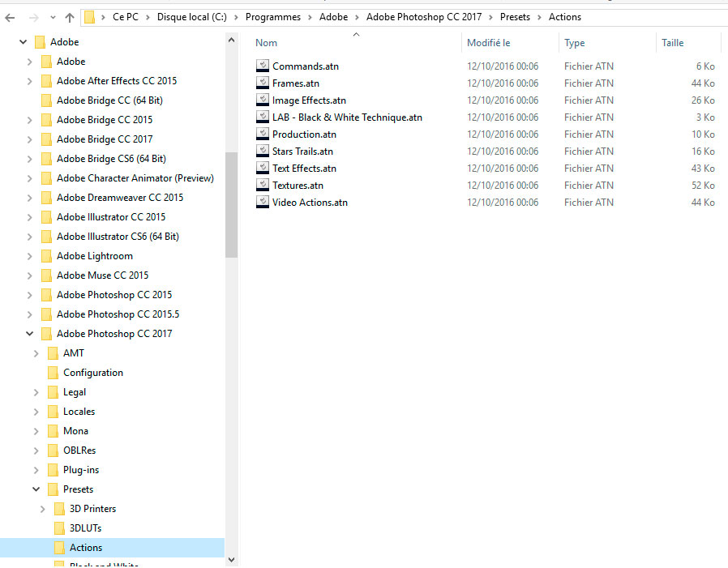
Task: Click the Commands.atn file icon
Action: tap(262, 66)
